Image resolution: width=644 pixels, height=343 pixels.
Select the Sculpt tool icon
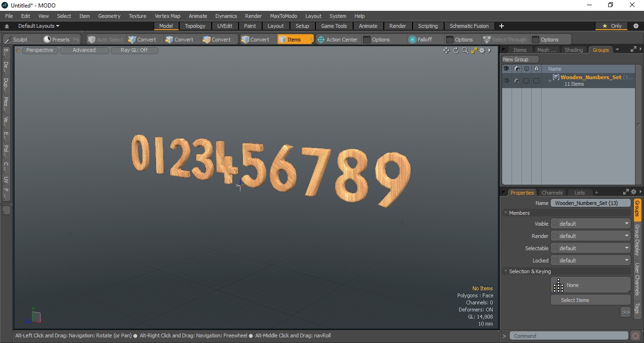pyautogui.click(x=8, y=40)
